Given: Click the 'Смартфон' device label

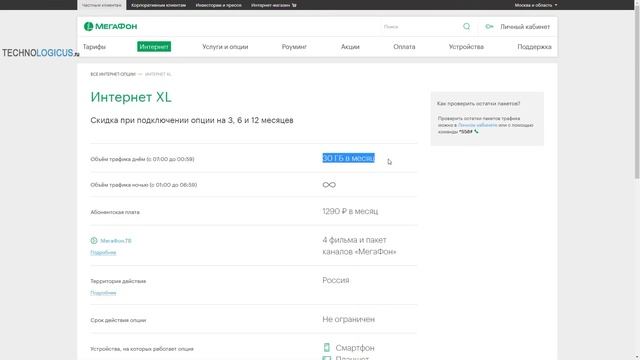Looking at the screenshot, I should coord(355,348).
